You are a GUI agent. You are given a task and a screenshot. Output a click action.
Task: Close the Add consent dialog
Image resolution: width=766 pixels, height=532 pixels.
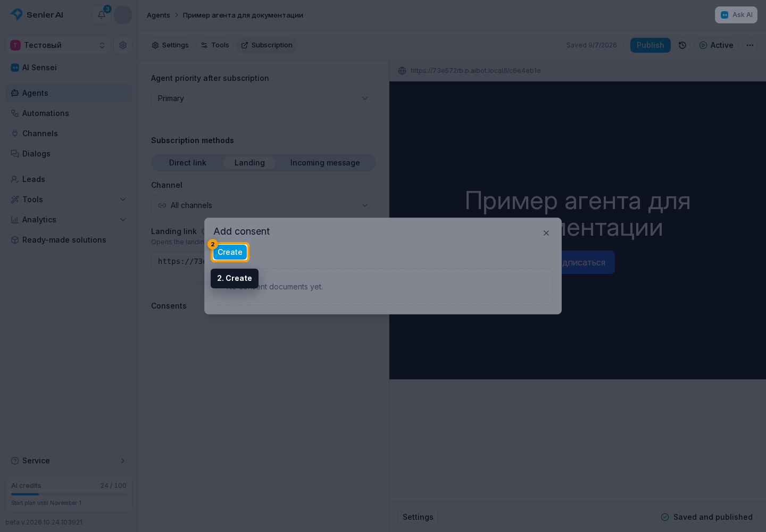546,233
